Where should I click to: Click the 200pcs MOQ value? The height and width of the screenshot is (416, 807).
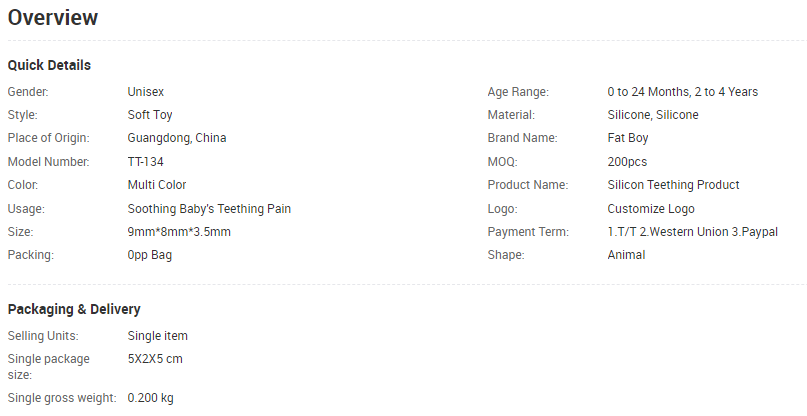coord(627,161)
